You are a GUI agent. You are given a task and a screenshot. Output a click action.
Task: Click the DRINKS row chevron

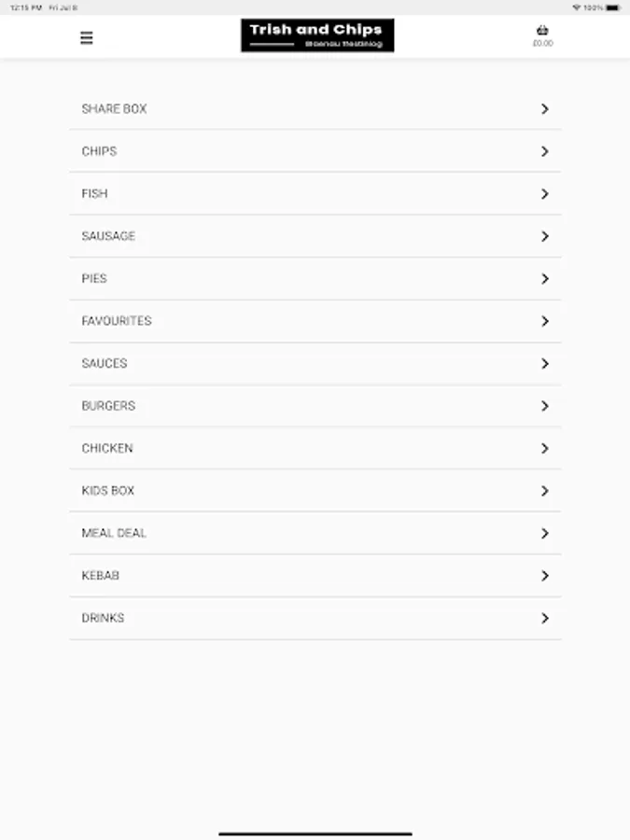[545, 618]
